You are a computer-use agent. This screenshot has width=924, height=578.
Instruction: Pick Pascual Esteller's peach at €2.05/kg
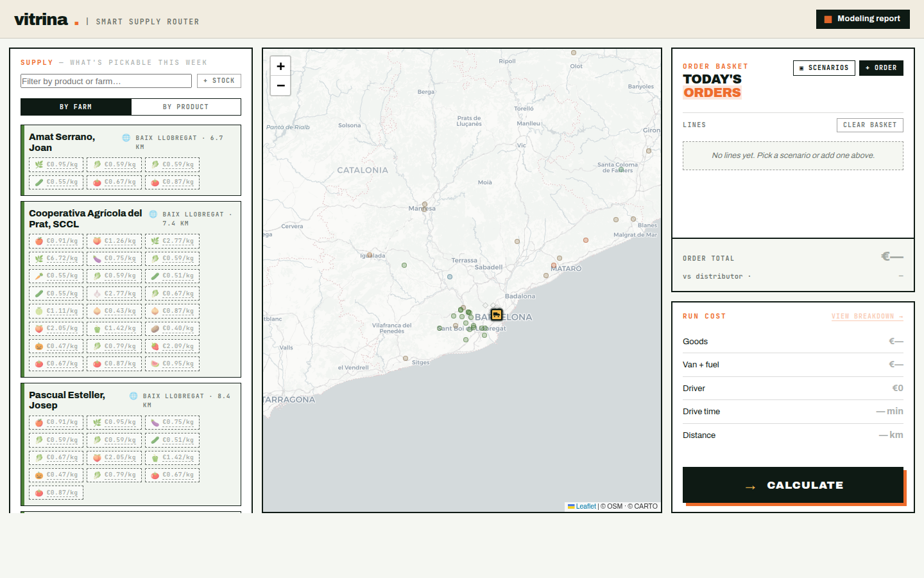point(114,458)
